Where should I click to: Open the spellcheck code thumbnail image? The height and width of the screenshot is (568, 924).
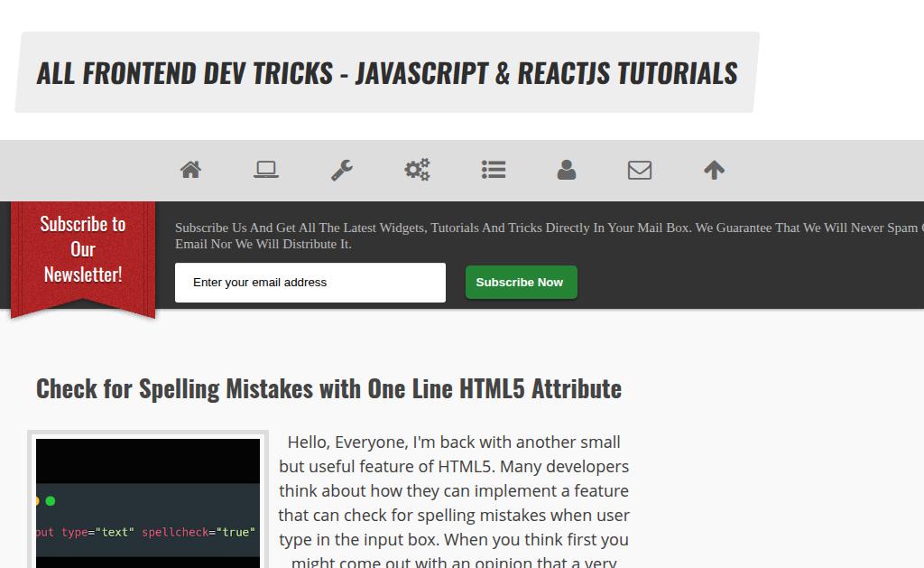148,503
